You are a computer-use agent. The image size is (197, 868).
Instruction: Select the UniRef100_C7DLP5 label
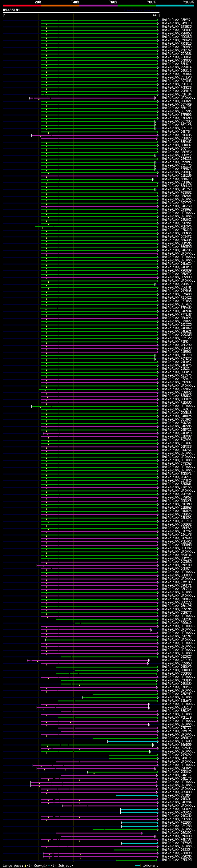[x=177, y=860]
